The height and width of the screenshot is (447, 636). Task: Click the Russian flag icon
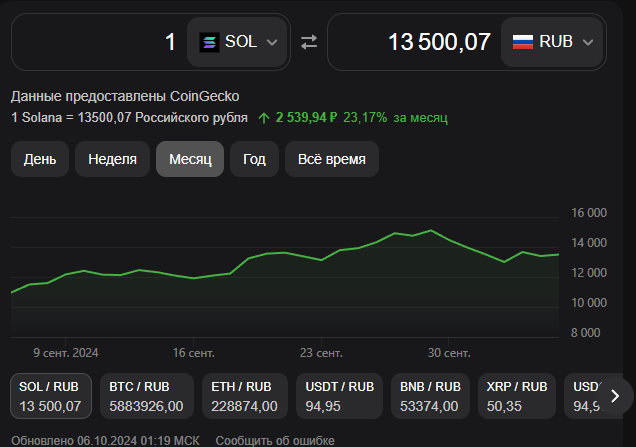(x=522, y=42)
